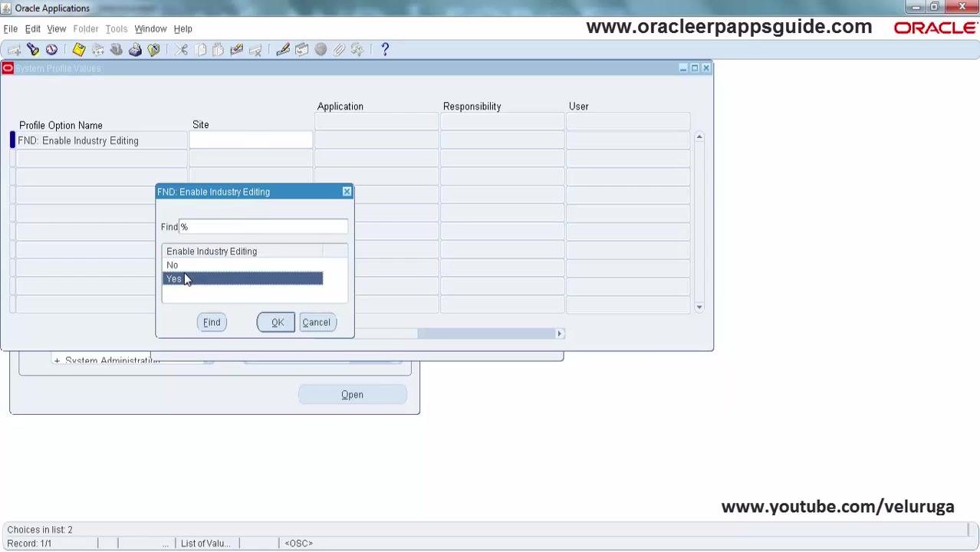The width and height of the screenshot is (980, 552).
Task: Click the New record toolbar icon
Action: pyautogui.click(x=14, y=50)
